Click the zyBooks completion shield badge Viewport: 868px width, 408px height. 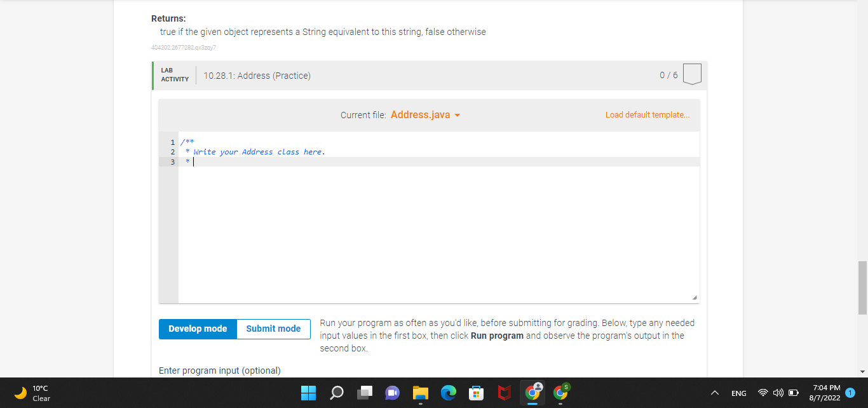(692, 74)
